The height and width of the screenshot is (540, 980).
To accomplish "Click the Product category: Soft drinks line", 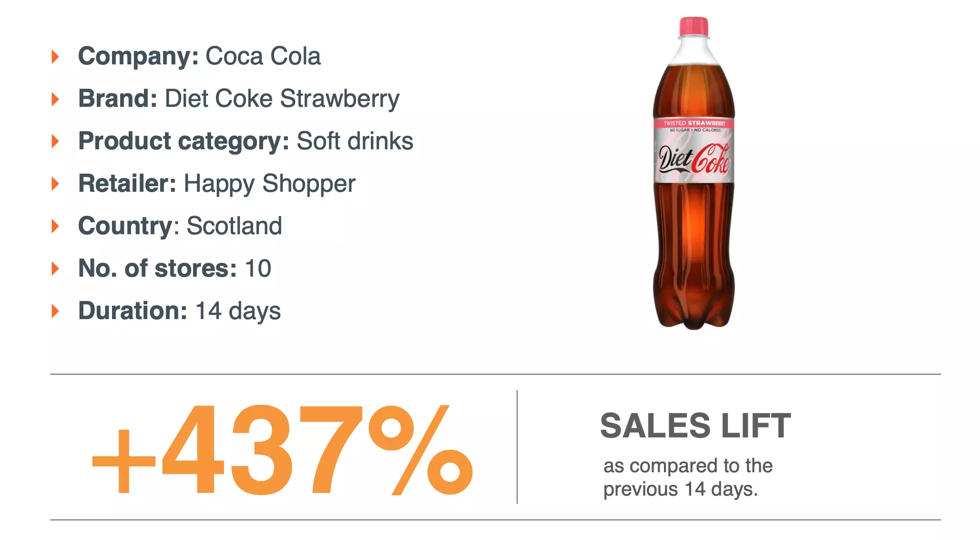I will 245,141.
